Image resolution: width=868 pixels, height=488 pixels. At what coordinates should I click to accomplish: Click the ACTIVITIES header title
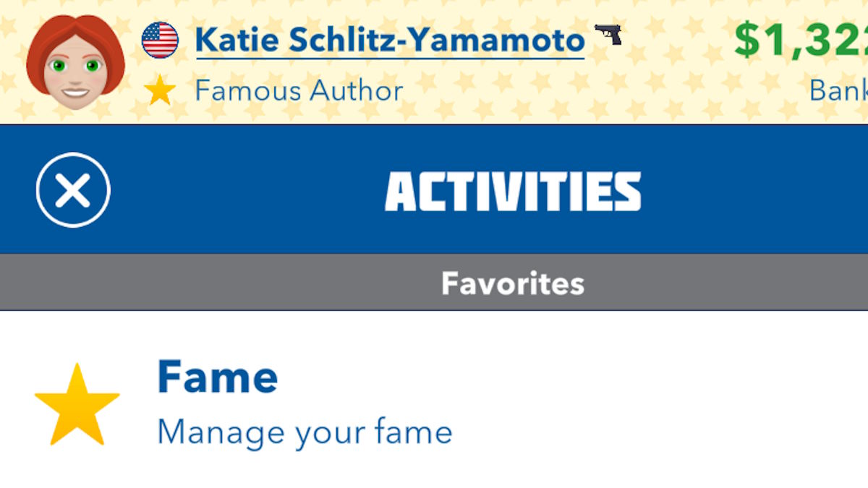point(513,192)
